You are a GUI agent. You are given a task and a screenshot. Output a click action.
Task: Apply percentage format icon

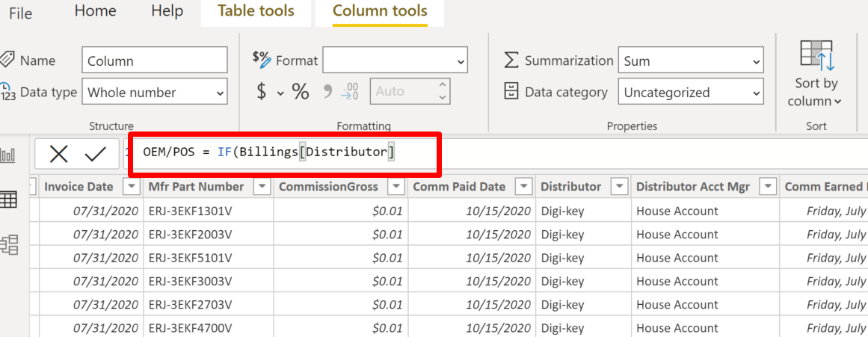click(301, 91)
